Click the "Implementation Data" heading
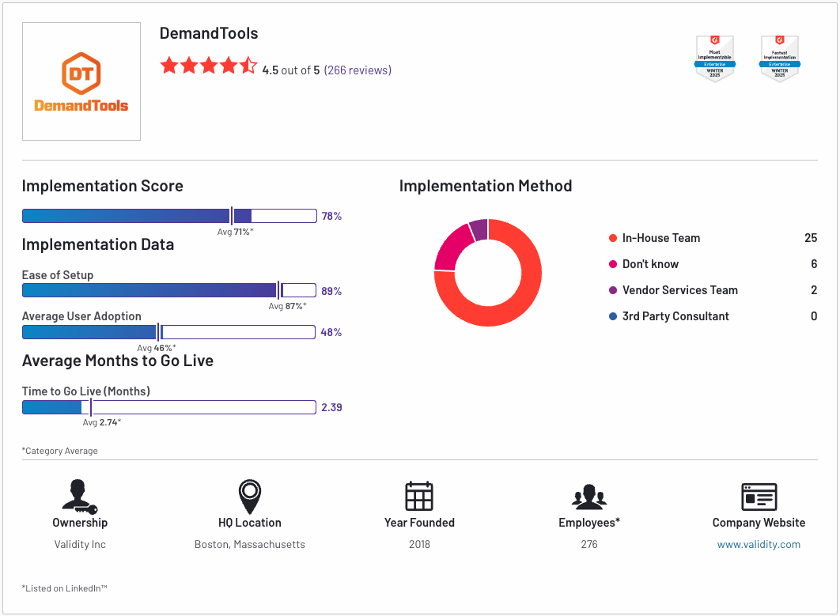 (x=98, y=244)
